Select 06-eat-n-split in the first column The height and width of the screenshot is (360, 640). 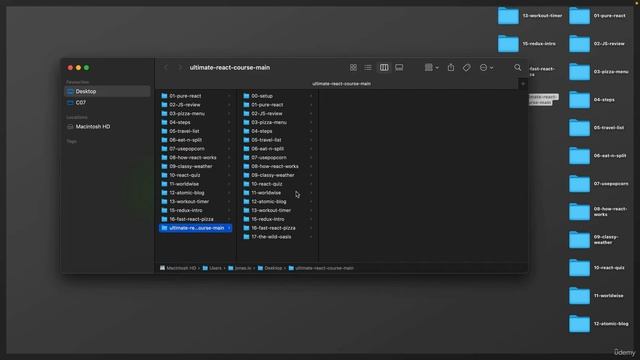tap(196, 140)
